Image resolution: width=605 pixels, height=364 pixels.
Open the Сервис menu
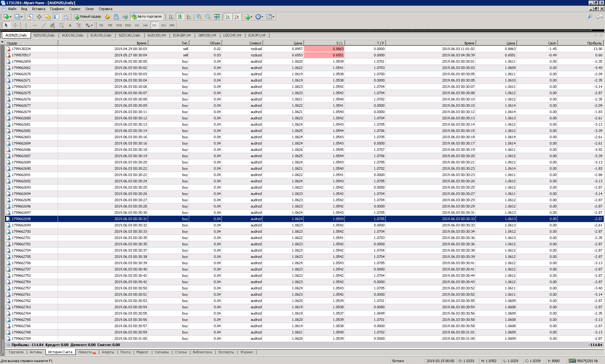[75, 9]
